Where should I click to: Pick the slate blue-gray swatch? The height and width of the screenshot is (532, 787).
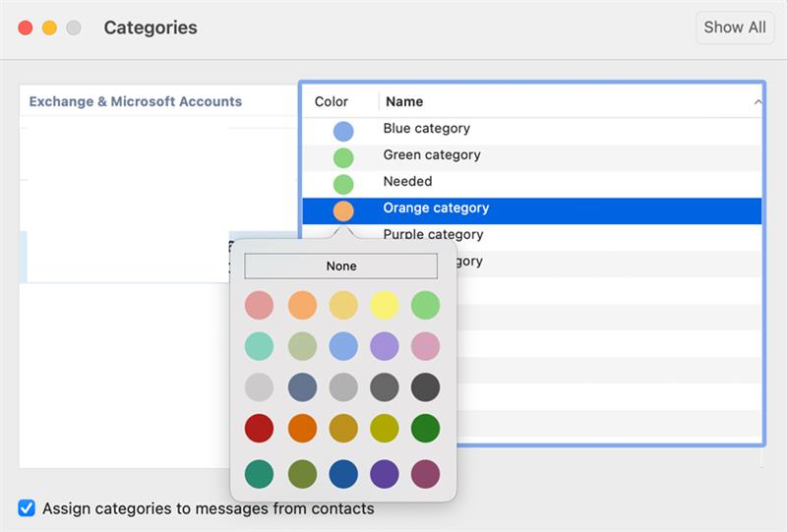click(302, 387)
